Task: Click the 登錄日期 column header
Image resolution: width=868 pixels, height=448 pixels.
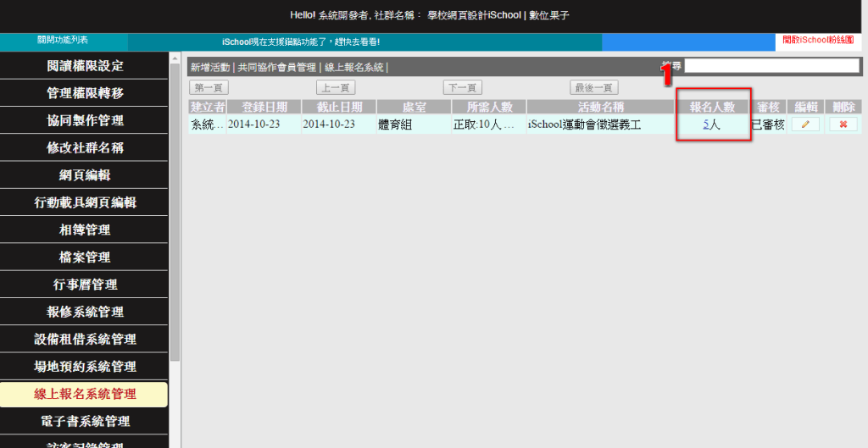Action: (264, 107)
